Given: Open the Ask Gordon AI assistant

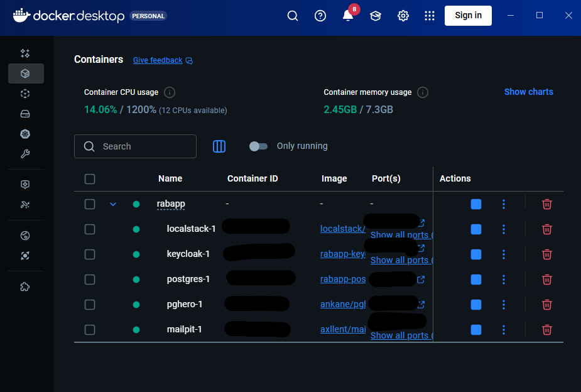Looking at the screenshot, I should [25, 53].
